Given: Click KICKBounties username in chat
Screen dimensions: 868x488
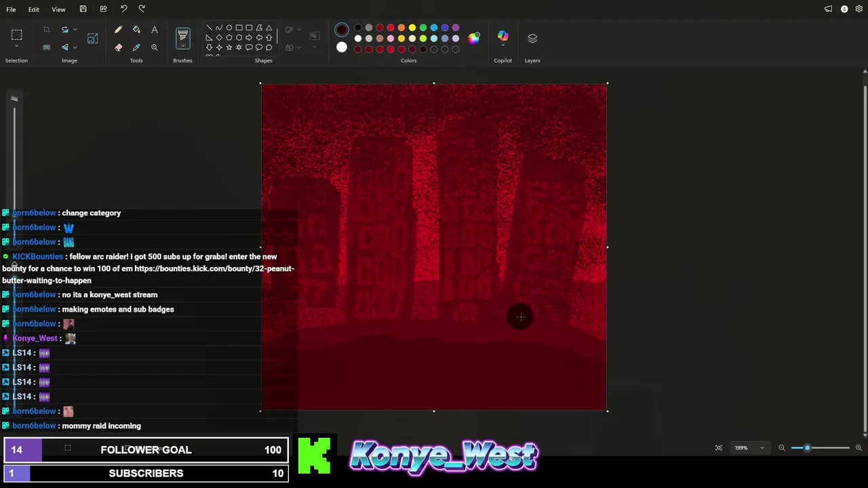Looking at the screenshot, I should coord(37,257).
